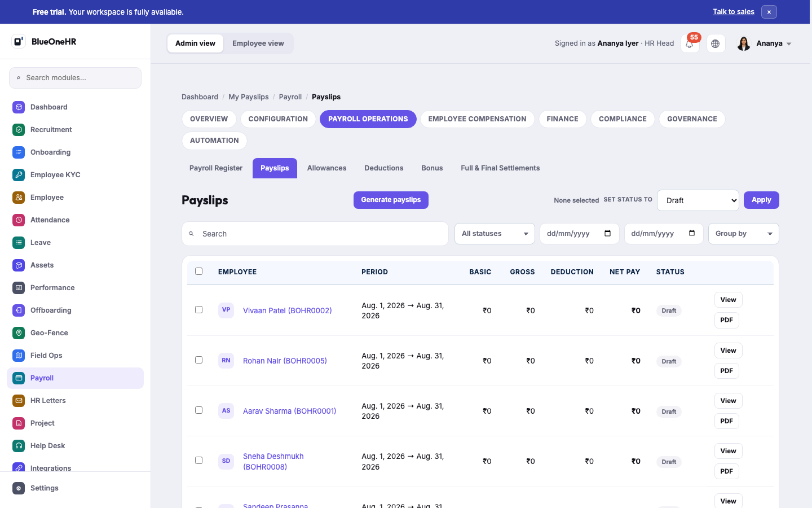Viewport: 812px width, 508px height.
Task: Toggle the select-all checkbox in table header
Action: [x=198, y=271]
